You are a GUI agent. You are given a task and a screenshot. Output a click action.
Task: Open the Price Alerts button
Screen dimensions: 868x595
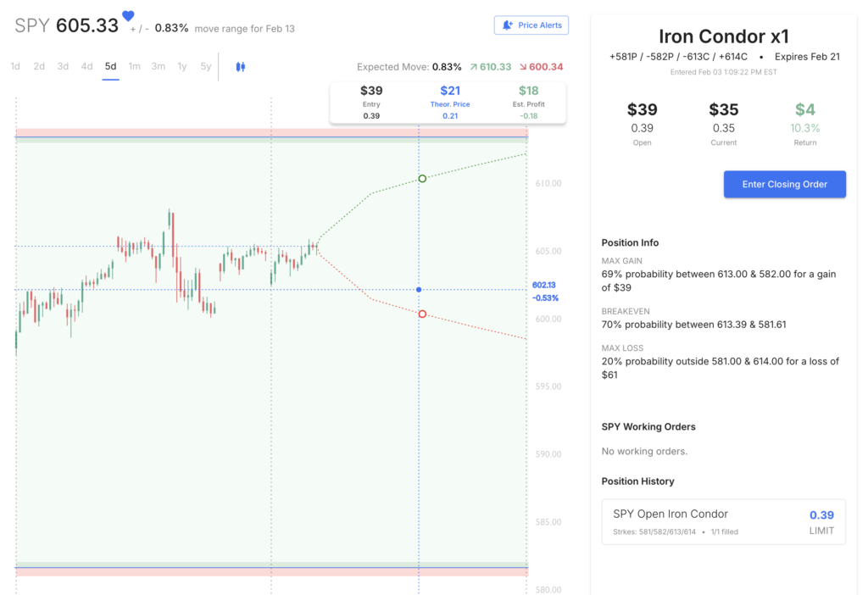tap(531, 25)
